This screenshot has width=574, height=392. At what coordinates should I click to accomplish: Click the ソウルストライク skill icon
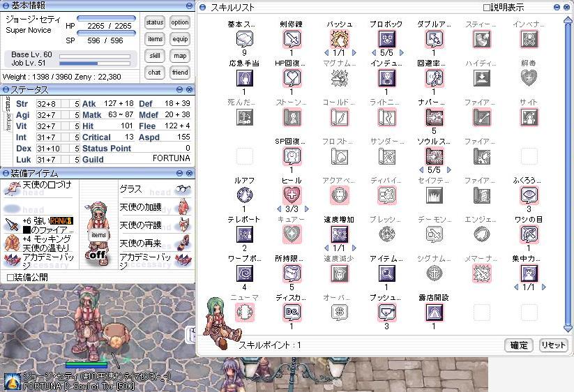point(434,156)
